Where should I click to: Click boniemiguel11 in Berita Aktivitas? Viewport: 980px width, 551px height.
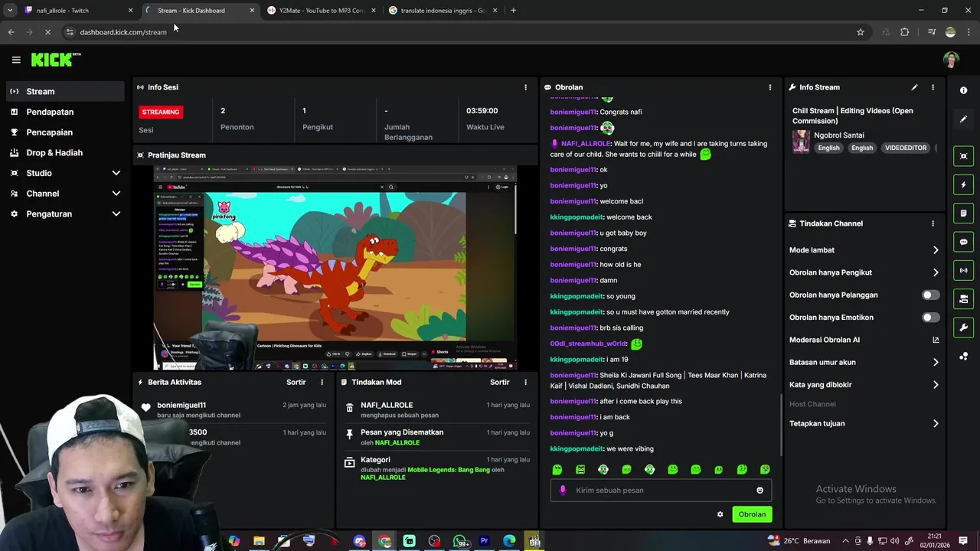181,405
